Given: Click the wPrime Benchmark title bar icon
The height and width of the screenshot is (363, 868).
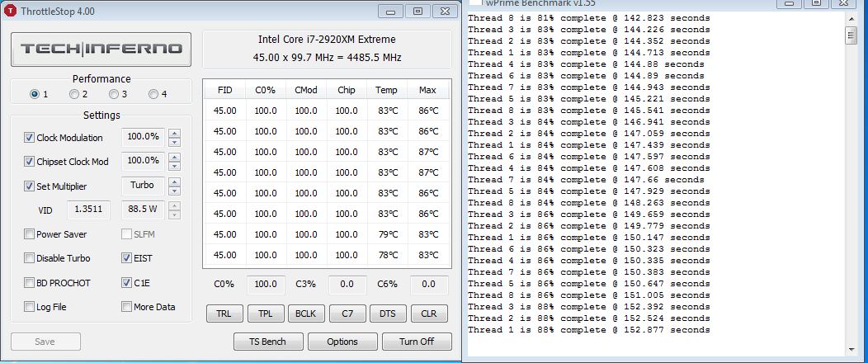Looking at the screenshot, I should click(475, 2).
